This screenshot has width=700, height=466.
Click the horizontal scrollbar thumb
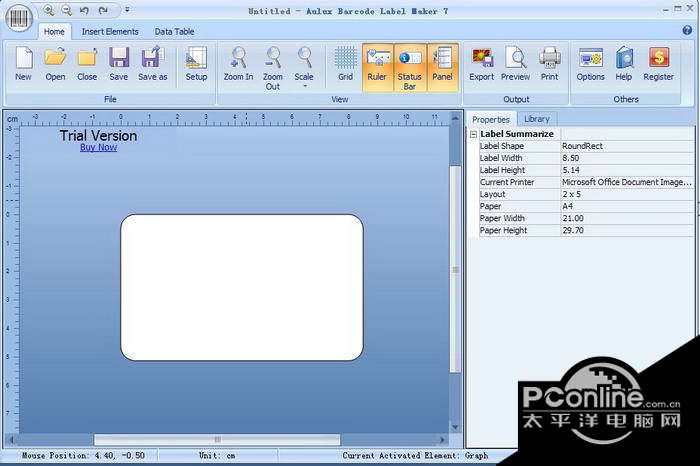click(x=217, y=440)
